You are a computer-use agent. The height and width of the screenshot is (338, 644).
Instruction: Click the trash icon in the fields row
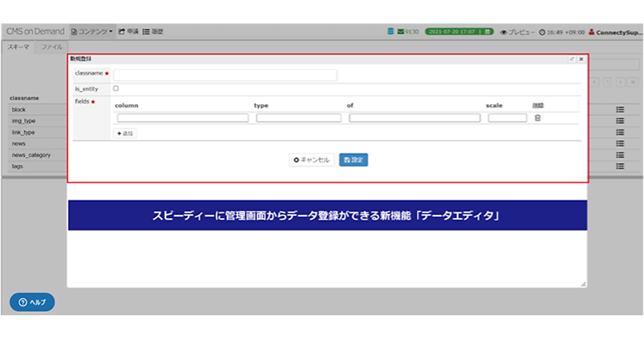tap(537, 118)
